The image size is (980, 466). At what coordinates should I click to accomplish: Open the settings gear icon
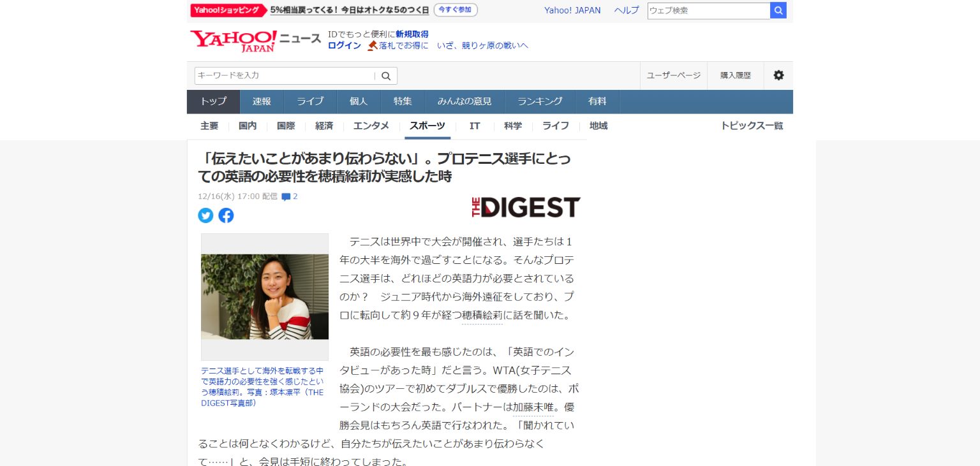[x=778, y=75]
